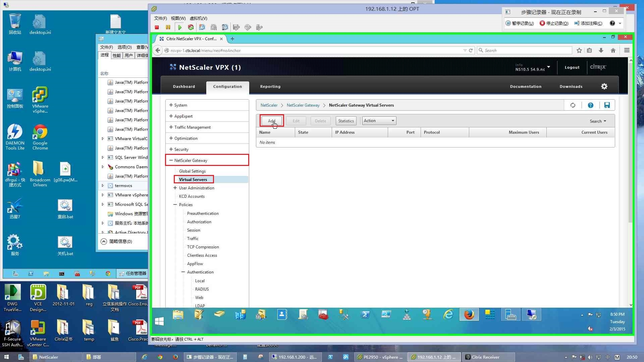Viewport: 644px width, 362px height.
Task: Select RADIUS authentication item
Action: [x=202, y=289]
